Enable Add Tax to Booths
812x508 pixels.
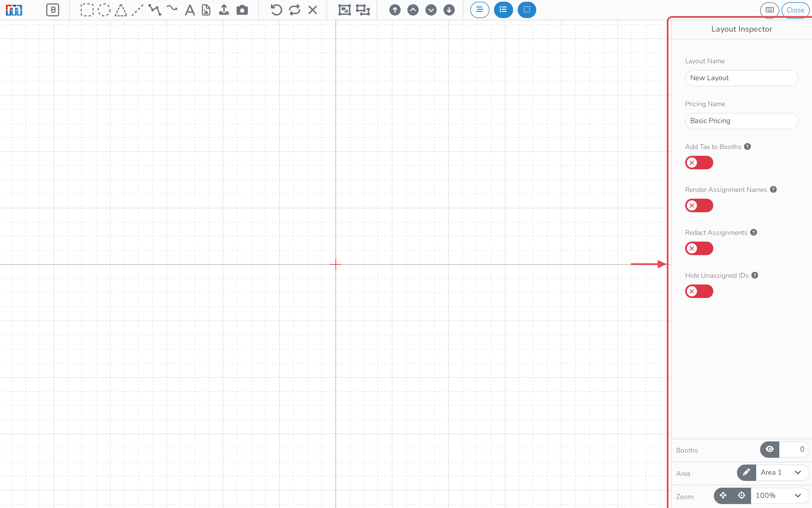pyautogui.click(x=699, y=163)
